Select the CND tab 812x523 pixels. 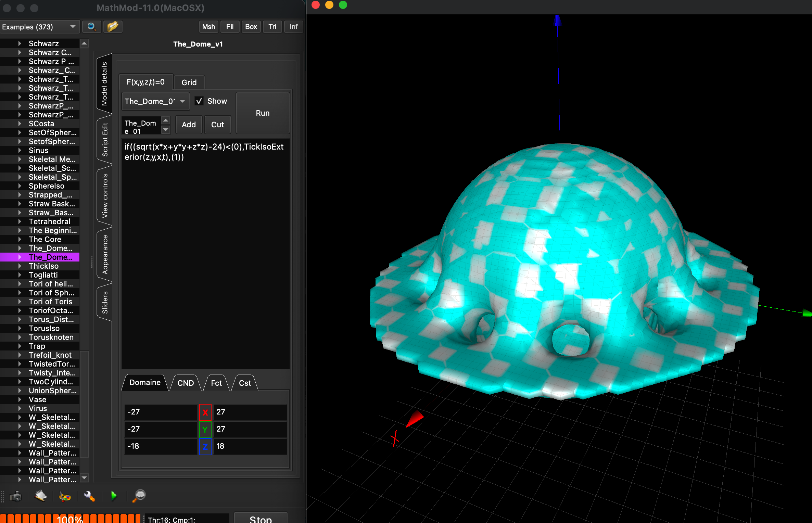(x=186, y=383)
